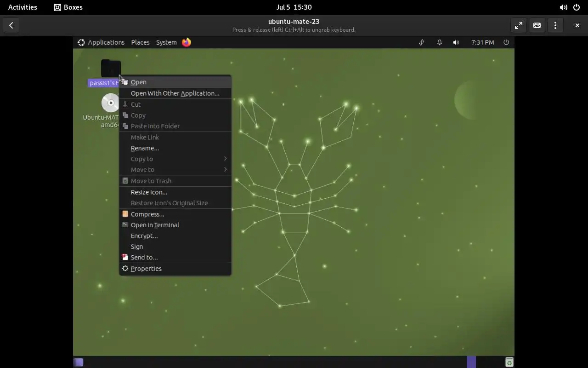The width and height of the screenshot is (588, 368).
Task: Open the keyboard shortcuts menu in Boxes
Action: pos(537,25)
